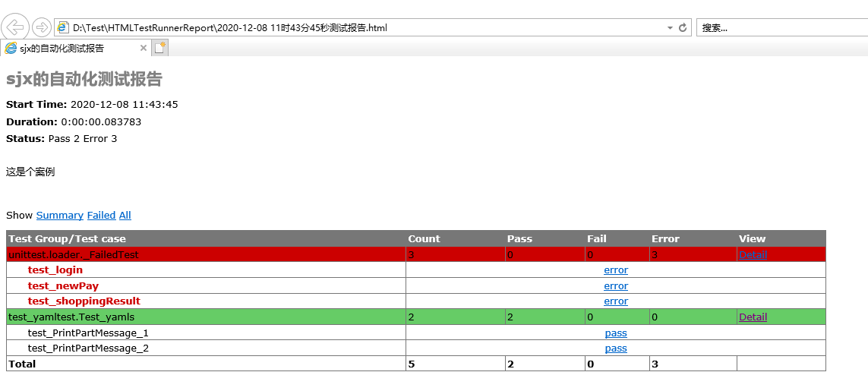Click the Status text Pass 2 Error 3
This screenshot has width=868, height=391.
(x=83, y=138)
